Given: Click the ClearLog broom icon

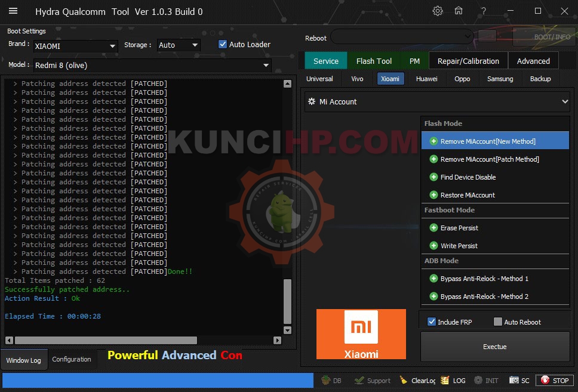Looking at the screenshot, I should click(404, 380).
